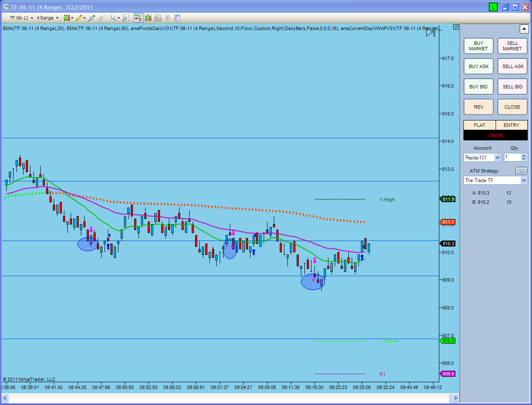532x405 pixels.
Task: Click the orange 811.1 VWAP price marker
Action: click(448, 222)
